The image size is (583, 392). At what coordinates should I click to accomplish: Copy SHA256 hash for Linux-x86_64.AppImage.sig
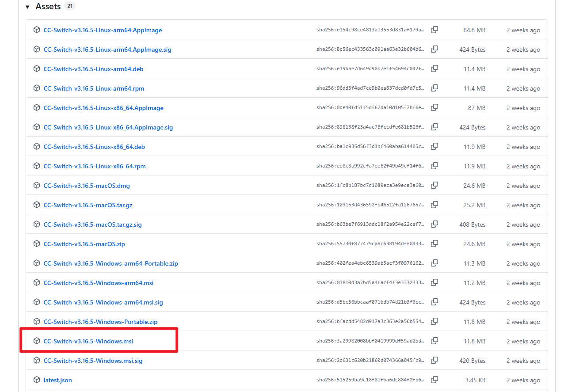pyautogui.click(x=434, y=127)
